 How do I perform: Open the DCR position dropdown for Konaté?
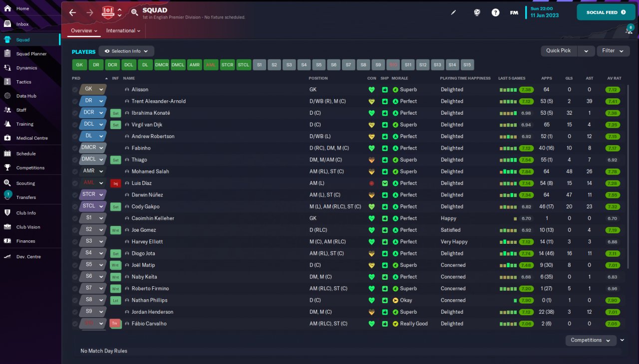tap(93, 113)
